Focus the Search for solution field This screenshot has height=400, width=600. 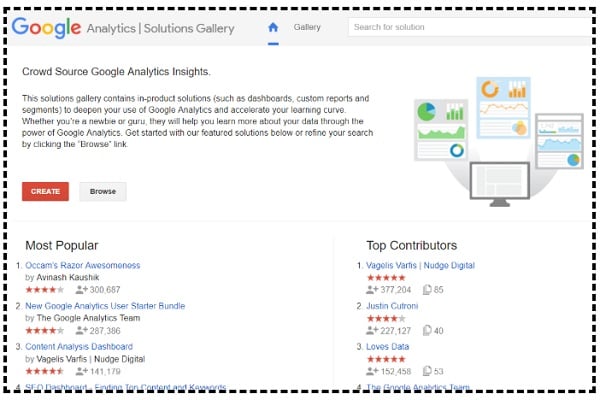[470, 27]
